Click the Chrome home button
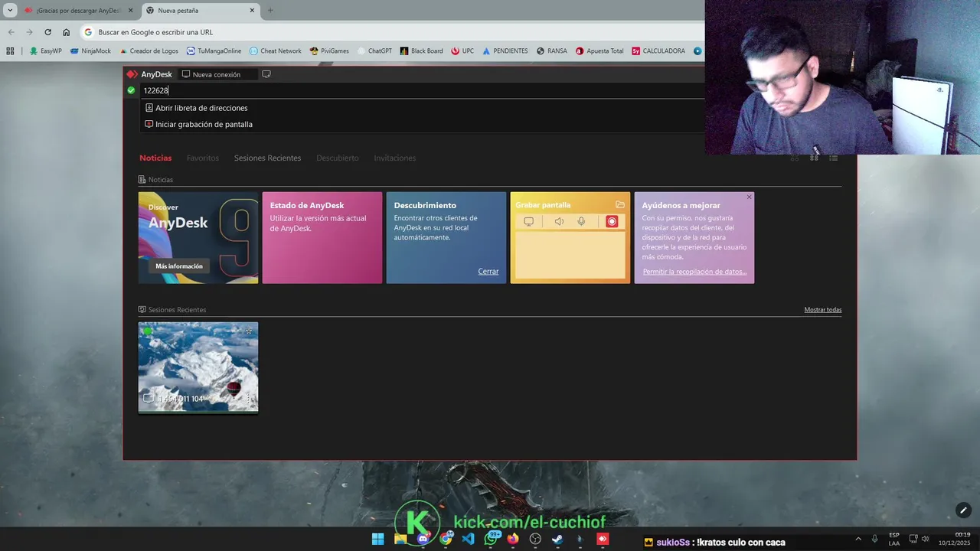This screenshot has height=551, width=980. pos(66,32)
